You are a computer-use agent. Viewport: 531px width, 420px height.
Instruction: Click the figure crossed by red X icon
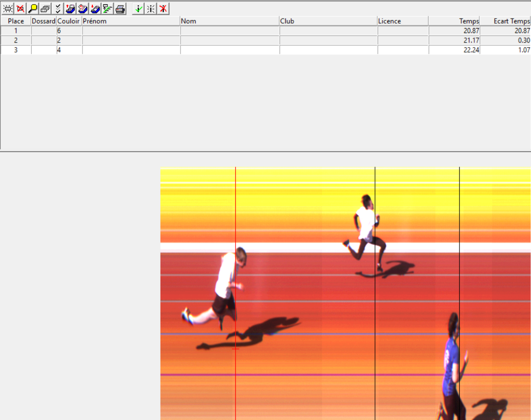tap(163, 9)
